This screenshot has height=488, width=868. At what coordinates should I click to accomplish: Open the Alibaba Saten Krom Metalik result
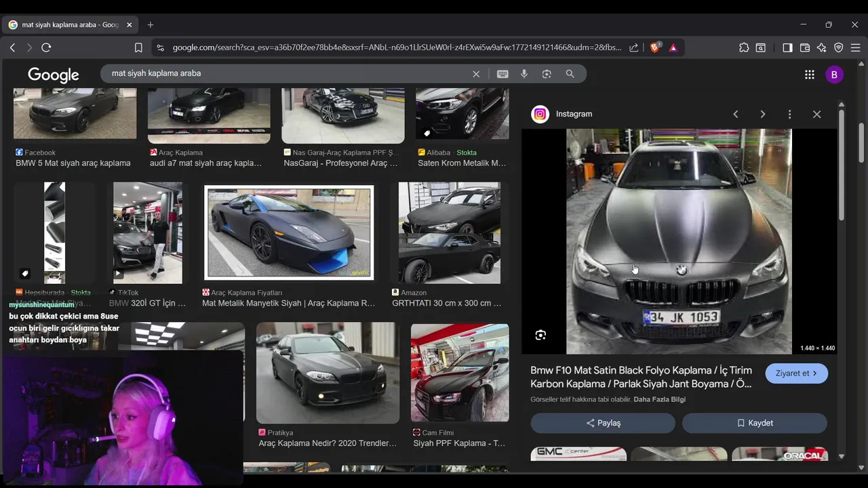click(x=462, y=113)
